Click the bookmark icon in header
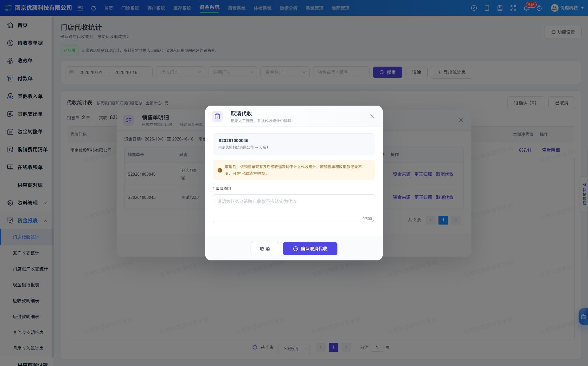 click(500, 8)
